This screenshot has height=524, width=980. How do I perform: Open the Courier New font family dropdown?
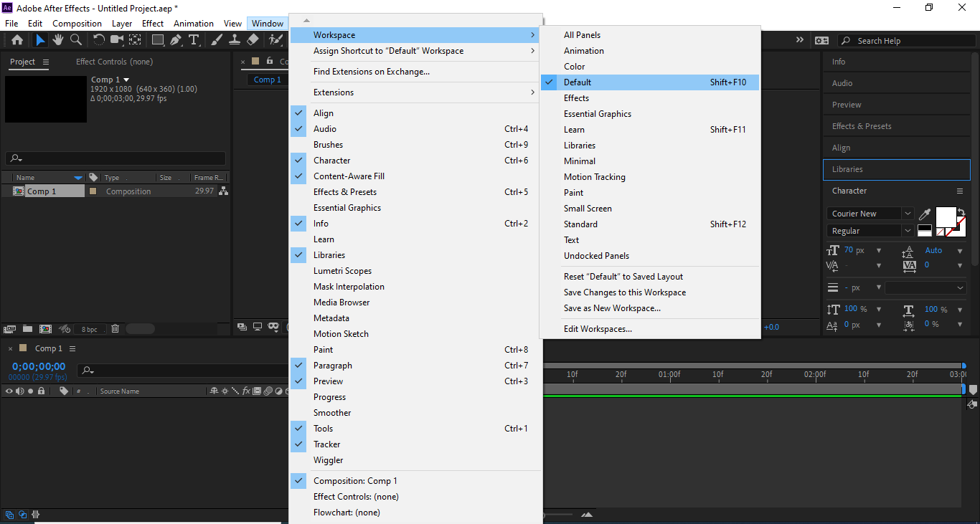pos(908,214)
